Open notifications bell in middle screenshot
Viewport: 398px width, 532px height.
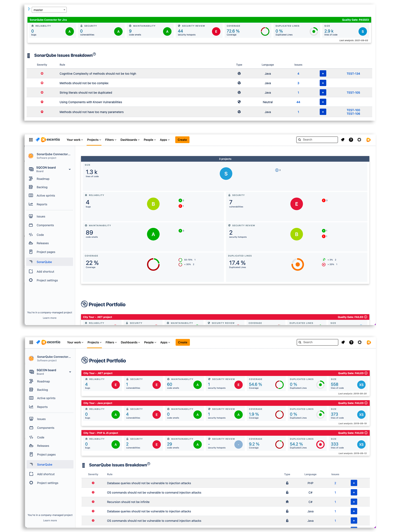point(343,140)
